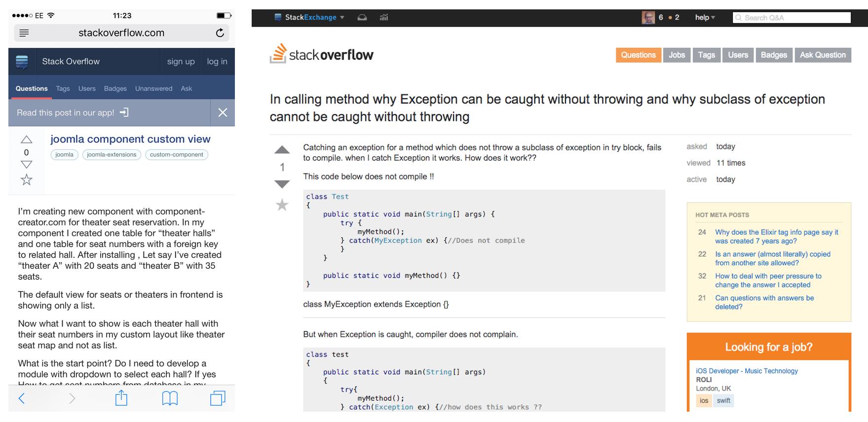
Task: Click the custom-component tag
Action: click(177, 155)
